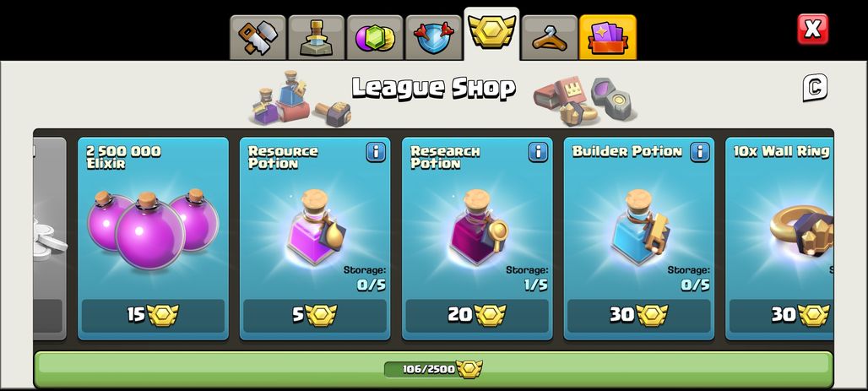The height and width of the screenshot is (391, 868).
Task: Buy Research Potion for 20 medals
Action: click(x=477, y=315)
